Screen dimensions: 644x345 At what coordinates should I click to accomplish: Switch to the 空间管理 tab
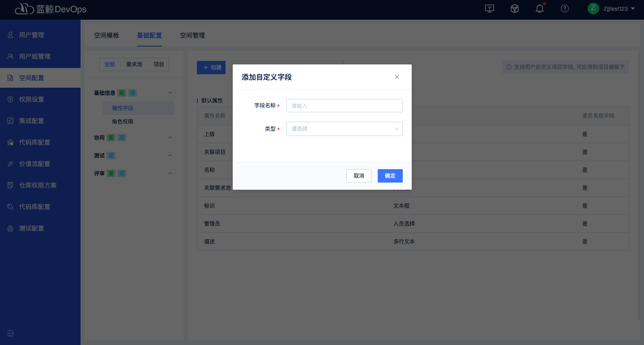(x=192, y=35)
